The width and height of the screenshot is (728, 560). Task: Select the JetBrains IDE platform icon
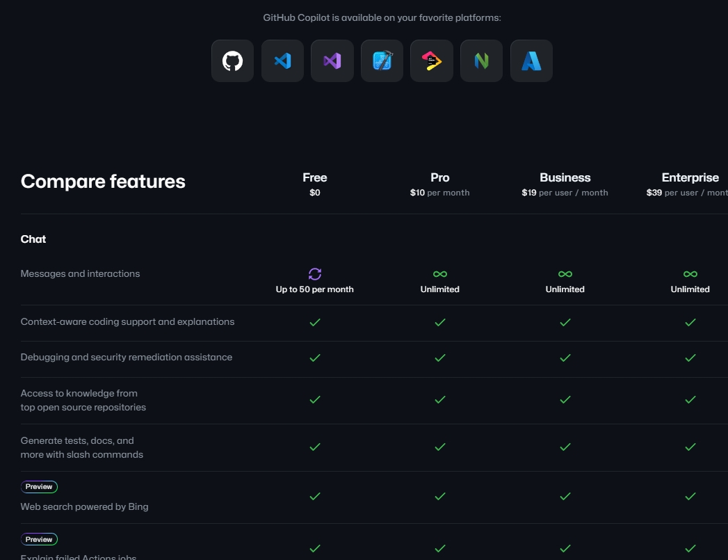(431, 61)
